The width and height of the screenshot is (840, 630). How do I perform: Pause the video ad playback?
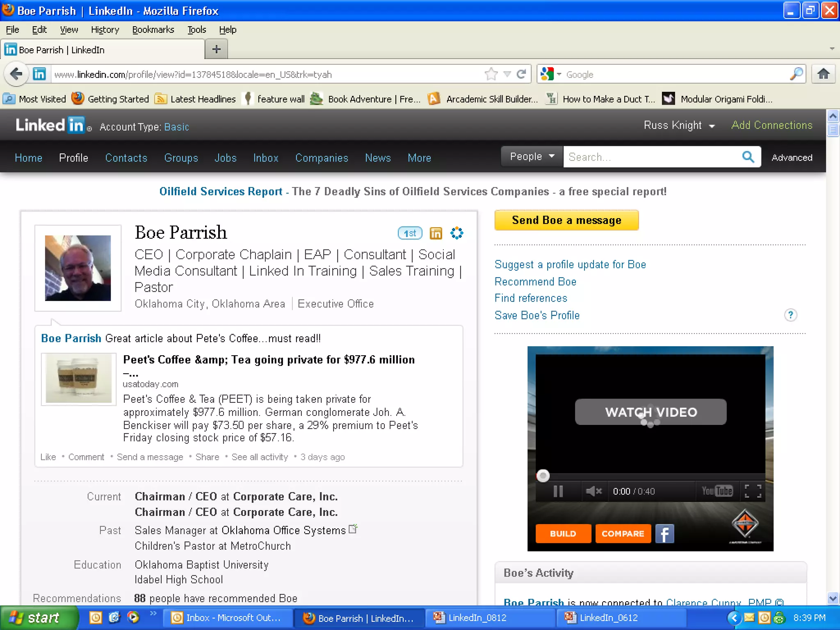pos(558,491)
